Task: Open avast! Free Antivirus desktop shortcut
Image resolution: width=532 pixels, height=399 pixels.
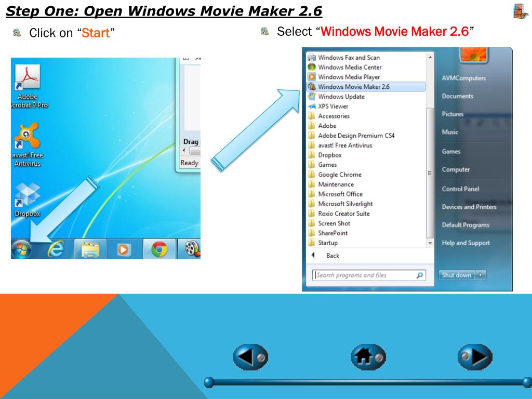Action: 28,145
